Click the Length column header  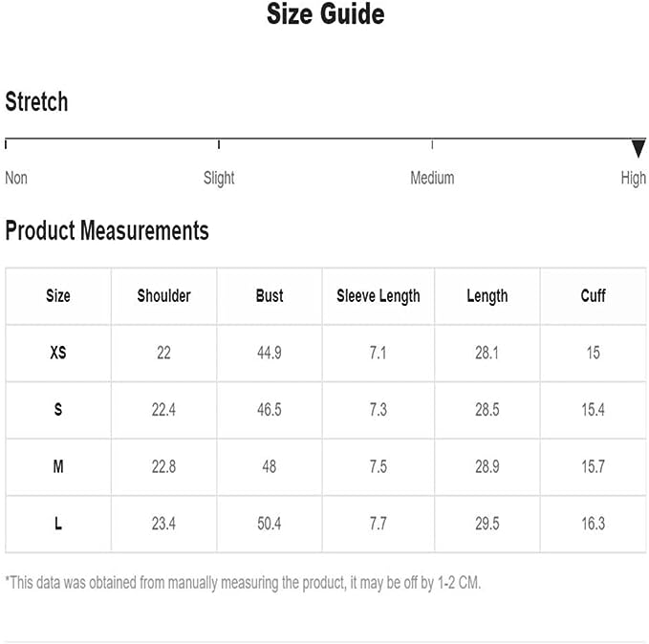tap(487, 296)
